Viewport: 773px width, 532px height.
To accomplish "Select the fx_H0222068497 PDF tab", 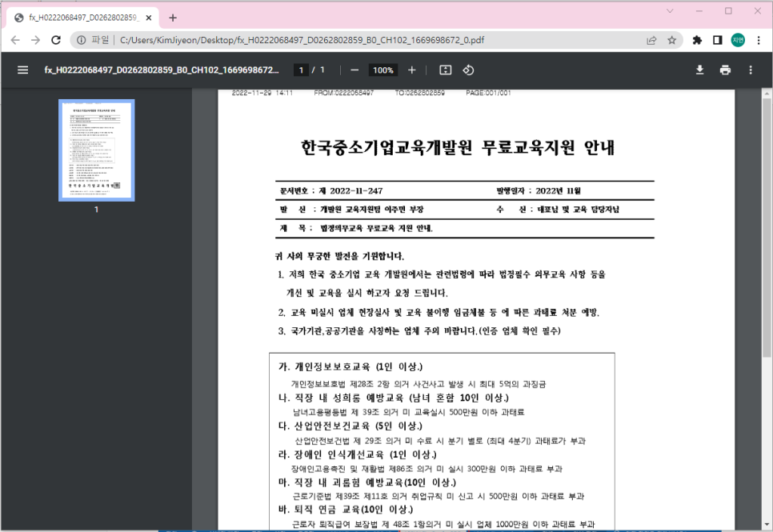I will (82, 18).
